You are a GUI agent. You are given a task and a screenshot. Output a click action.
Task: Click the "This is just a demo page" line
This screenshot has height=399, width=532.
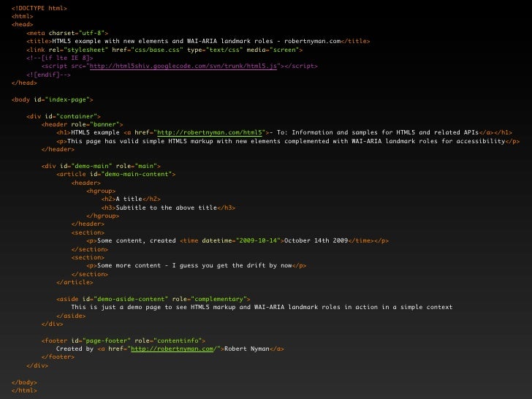click(262, 308)
